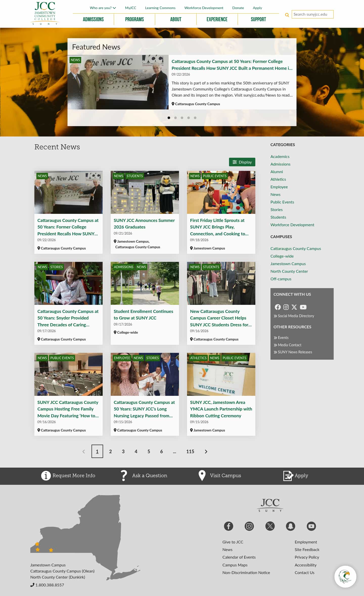Open the Summer 2026 Graduates article thumbnail
Viewport: 364px width, 596px height.
145,192
